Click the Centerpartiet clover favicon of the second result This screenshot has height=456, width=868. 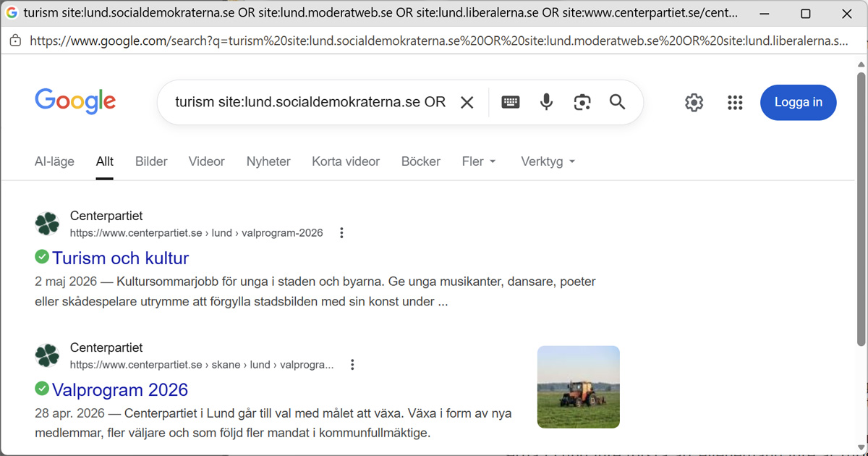click(48, 355)
